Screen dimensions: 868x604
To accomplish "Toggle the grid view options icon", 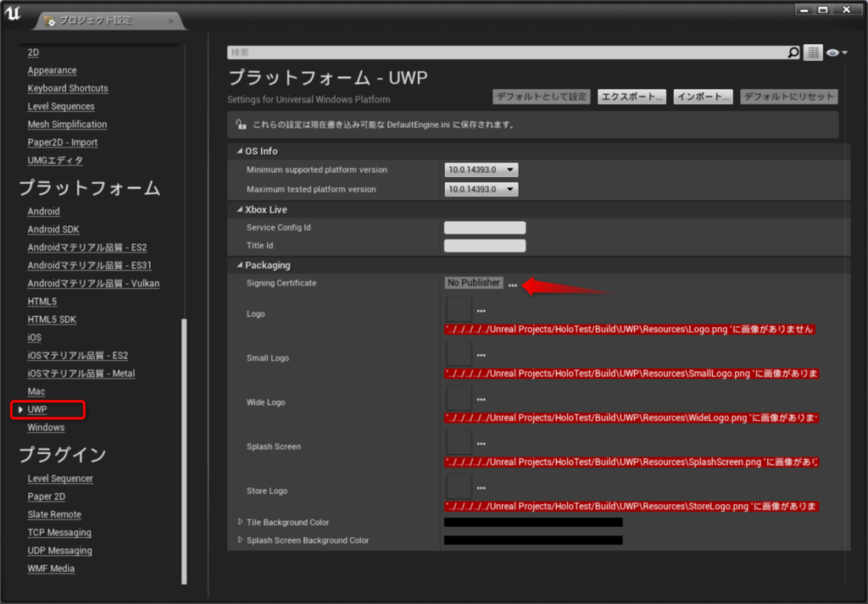I will pyautogui.click(x=813, y=53).
